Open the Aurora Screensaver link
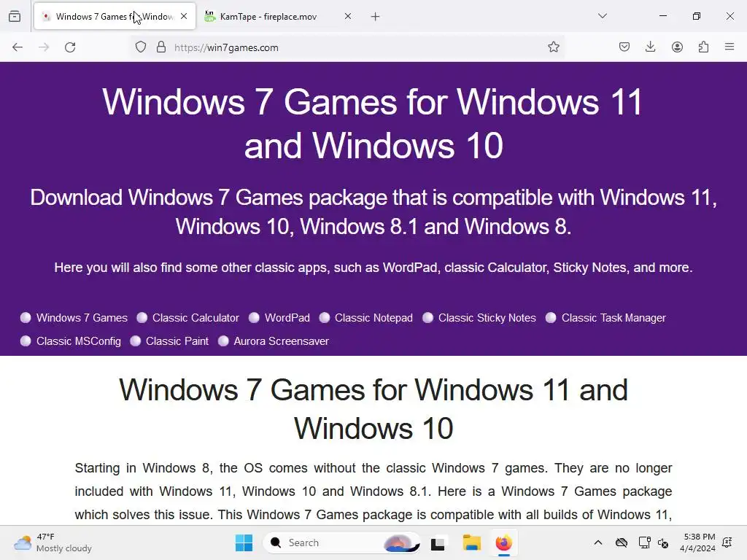Viewport: 747px width, 560px height. [281, 341]
